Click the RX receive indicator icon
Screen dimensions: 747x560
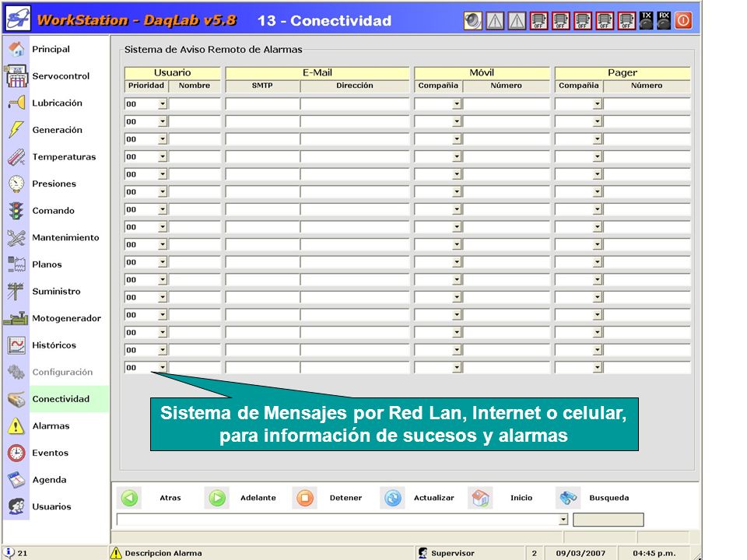664,20
